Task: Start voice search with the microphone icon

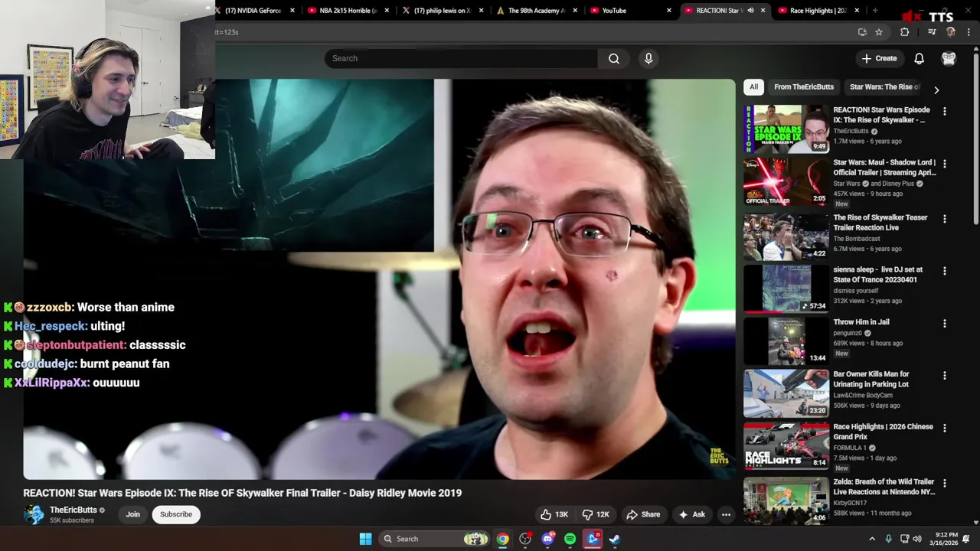Action: point(648,58)
